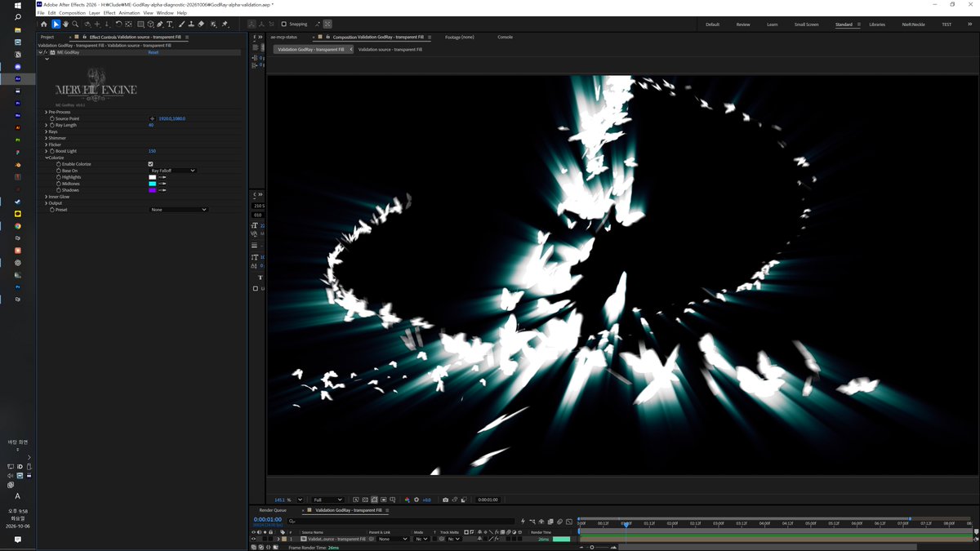The image size is (980, 551).
Task: Select the Zoom magnifier tool
Action: [x=75, y=24]
